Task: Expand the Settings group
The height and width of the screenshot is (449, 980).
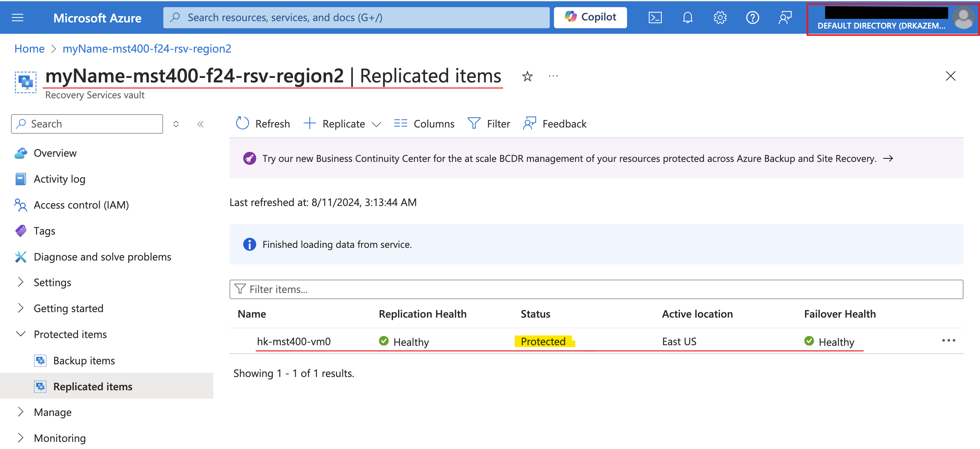Action: 52,282
